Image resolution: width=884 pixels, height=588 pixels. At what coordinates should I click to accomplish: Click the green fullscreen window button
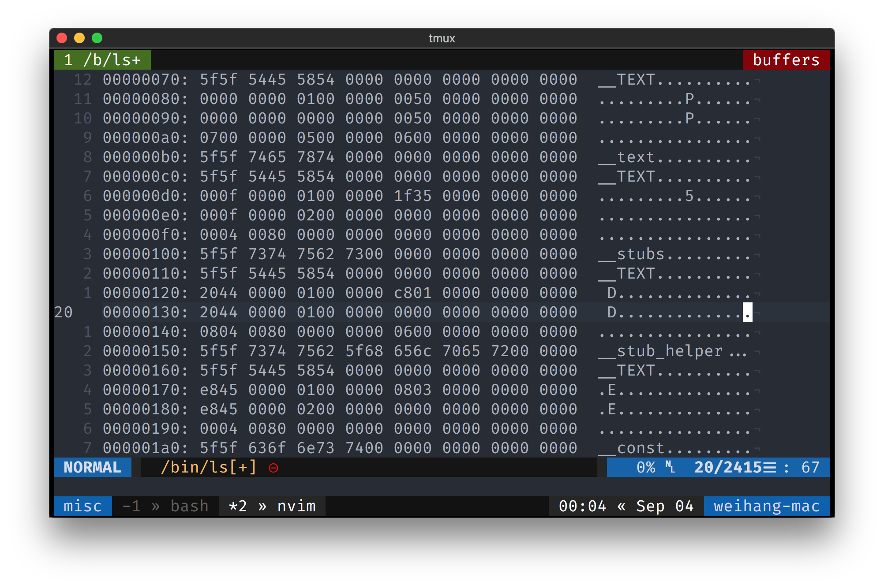point(97,38)
